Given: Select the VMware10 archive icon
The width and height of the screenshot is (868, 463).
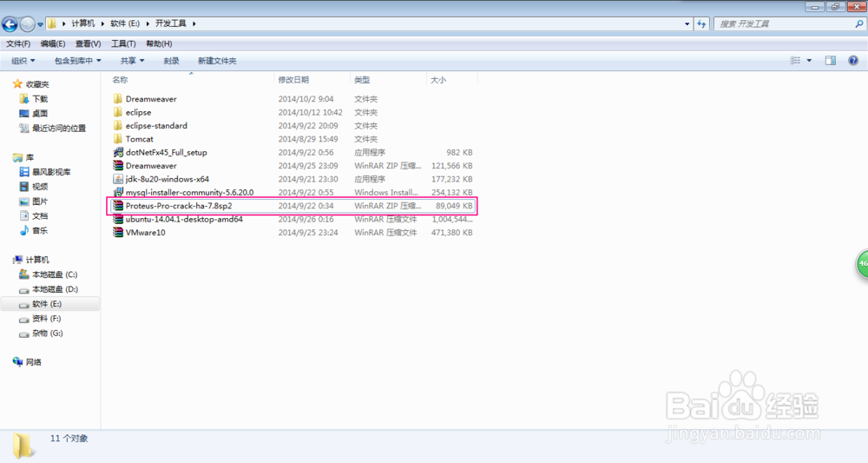Looking at the screenshot, I should (x=117, y=232).
